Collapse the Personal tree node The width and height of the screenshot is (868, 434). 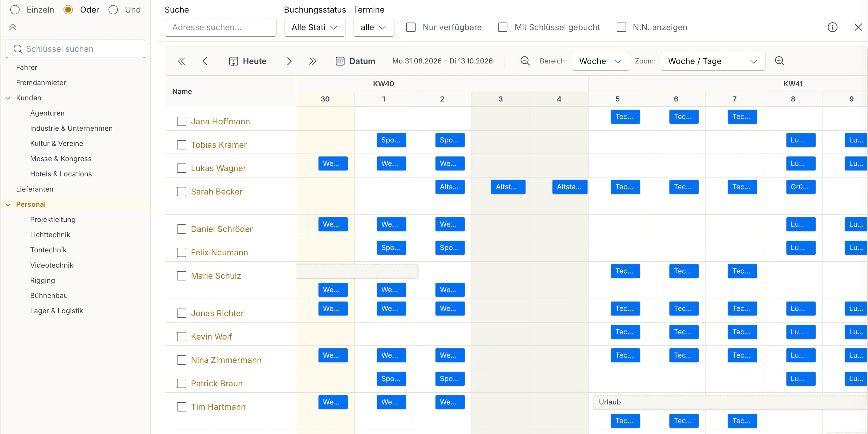coord(8,204)
